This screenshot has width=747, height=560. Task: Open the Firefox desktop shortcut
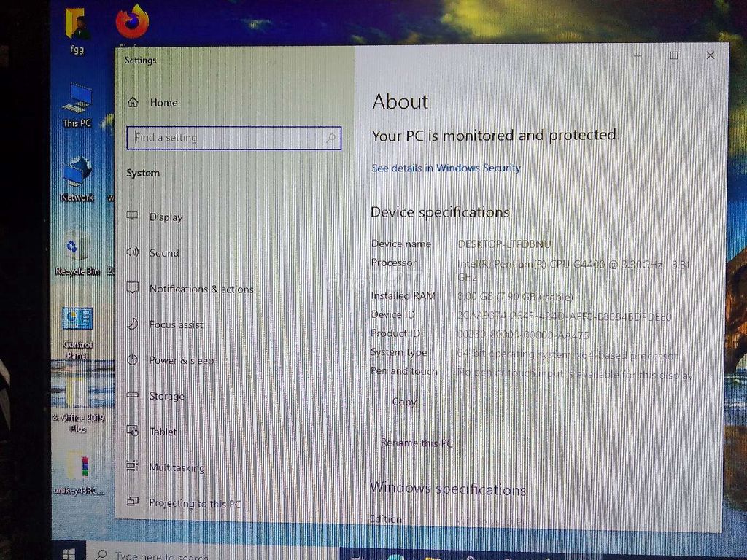(132, 23)
